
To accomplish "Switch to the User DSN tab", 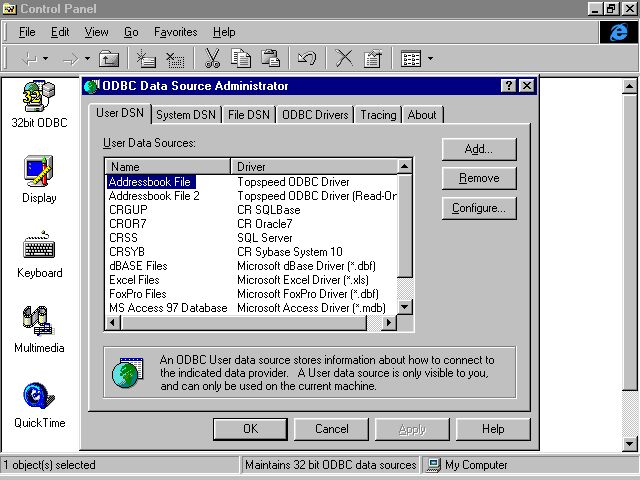I will click(120, 113).
